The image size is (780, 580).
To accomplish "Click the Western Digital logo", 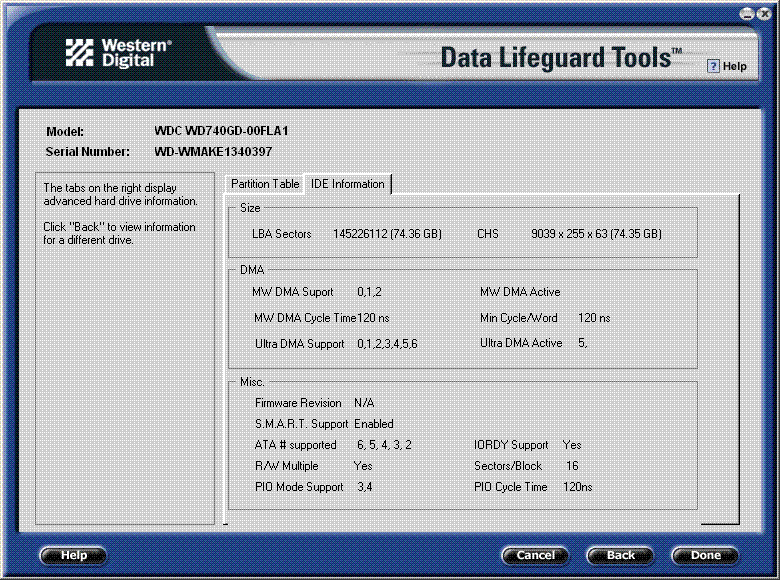I will pyautogui.click(x=119, y=53).
